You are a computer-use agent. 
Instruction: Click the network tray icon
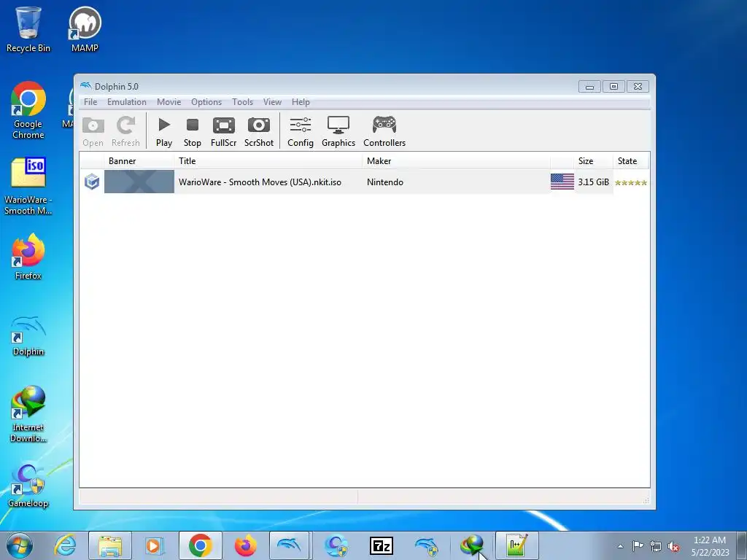point(656,546)
